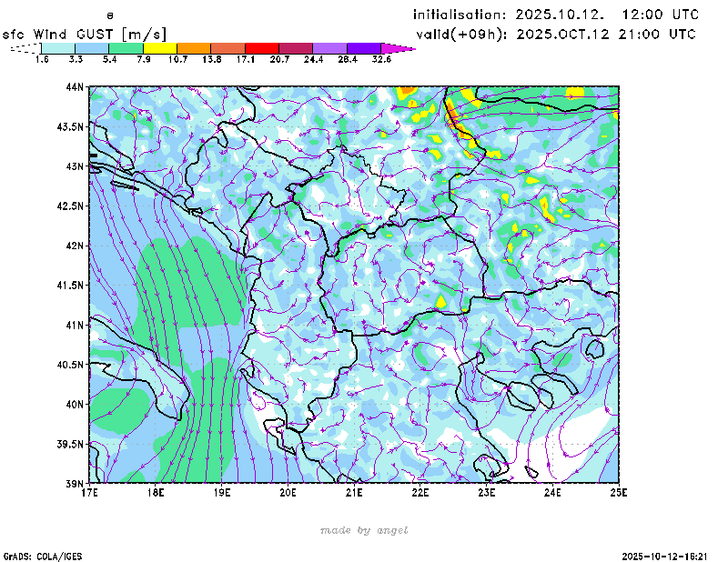Image resolution: width=728 pixels, height=562 pixels.
Task: Click the 39N latitude axis label
Action: (x=75, y=483)
